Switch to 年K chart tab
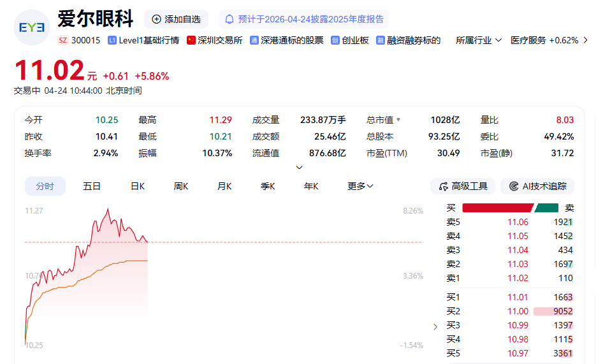The height and width of the screenshot is (364, 596). (x=311, y=186)
